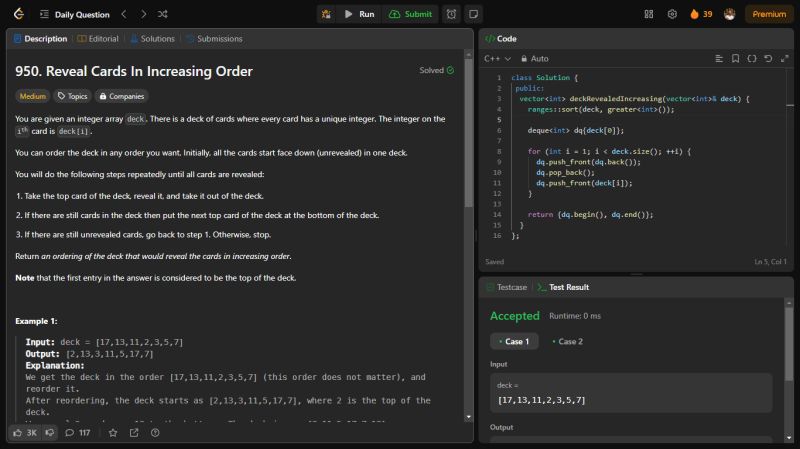Expand the Topics tag section
Viewport: 800px width, 449px height.
coord(72,97)
